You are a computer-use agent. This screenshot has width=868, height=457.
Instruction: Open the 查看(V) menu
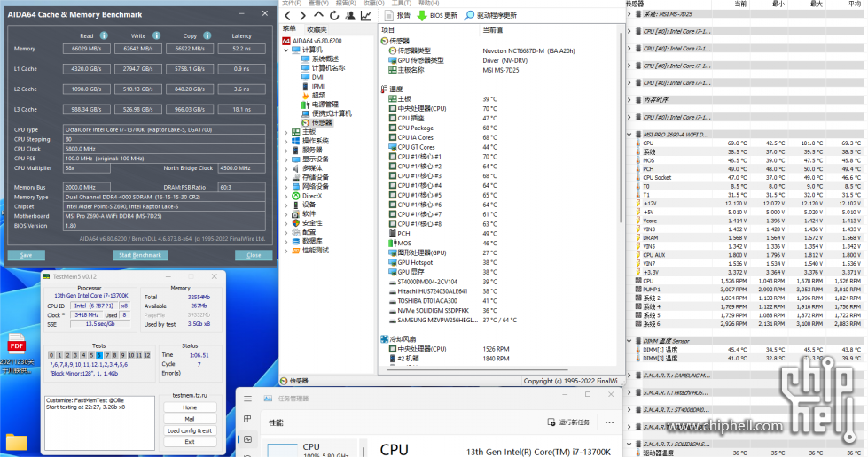318,3
